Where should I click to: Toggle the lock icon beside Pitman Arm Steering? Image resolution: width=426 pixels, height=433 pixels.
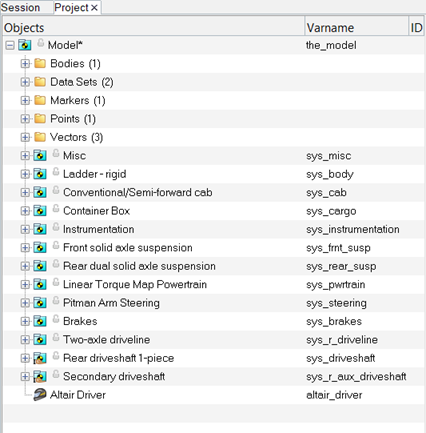click(x=56, y=301)
